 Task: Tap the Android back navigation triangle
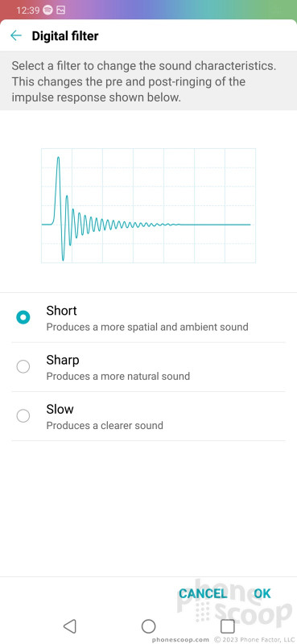coord(69,626)
